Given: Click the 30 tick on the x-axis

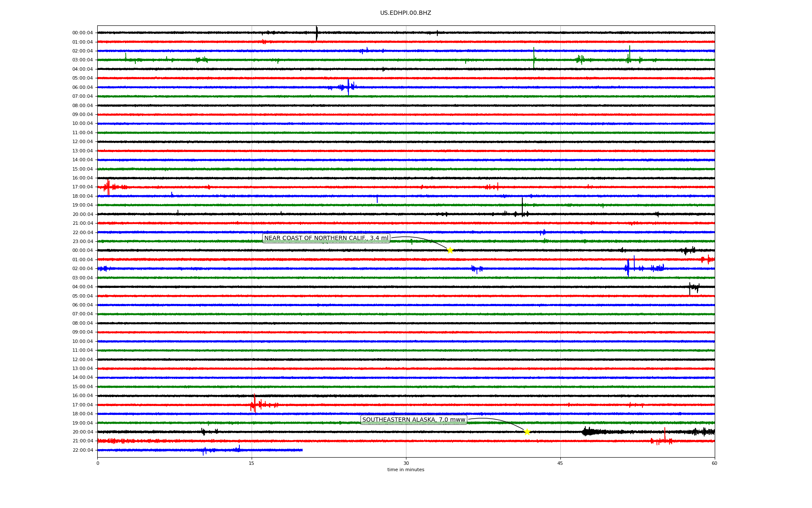Looking at the screenshot, I should point(406,463).
